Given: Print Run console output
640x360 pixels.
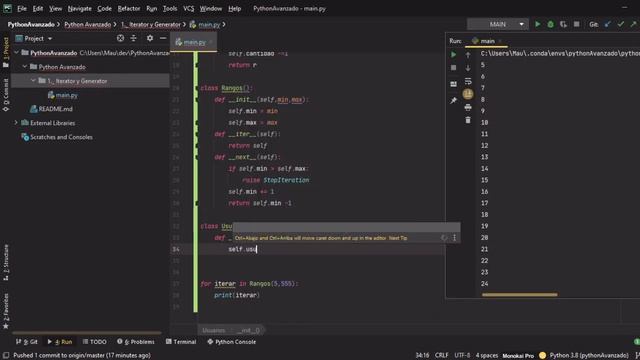Looking at the screenshot, I should click(468, 107).
